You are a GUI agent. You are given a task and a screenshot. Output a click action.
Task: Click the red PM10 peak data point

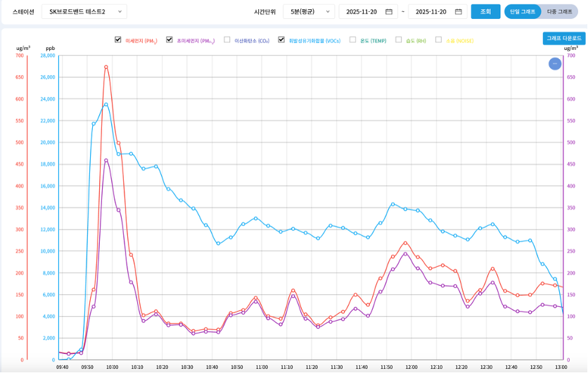coord(106,67)
